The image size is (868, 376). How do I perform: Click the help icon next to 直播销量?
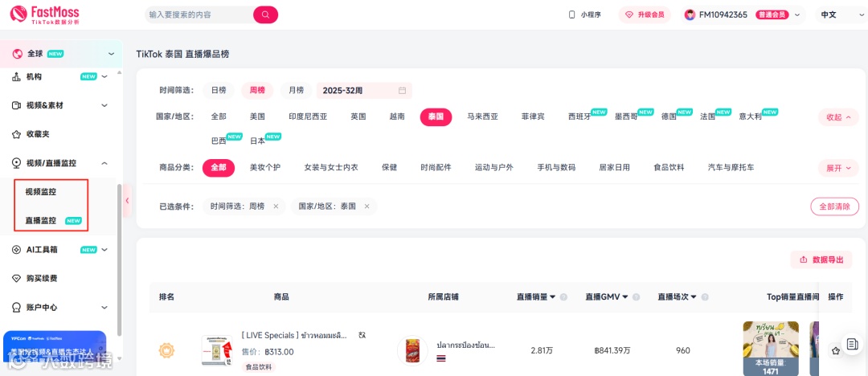(563, 297)
